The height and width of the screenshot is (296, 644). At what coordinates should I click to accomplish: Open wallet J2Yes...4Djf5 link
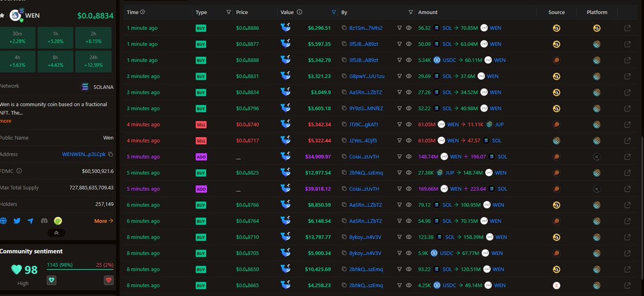[363, 140]
